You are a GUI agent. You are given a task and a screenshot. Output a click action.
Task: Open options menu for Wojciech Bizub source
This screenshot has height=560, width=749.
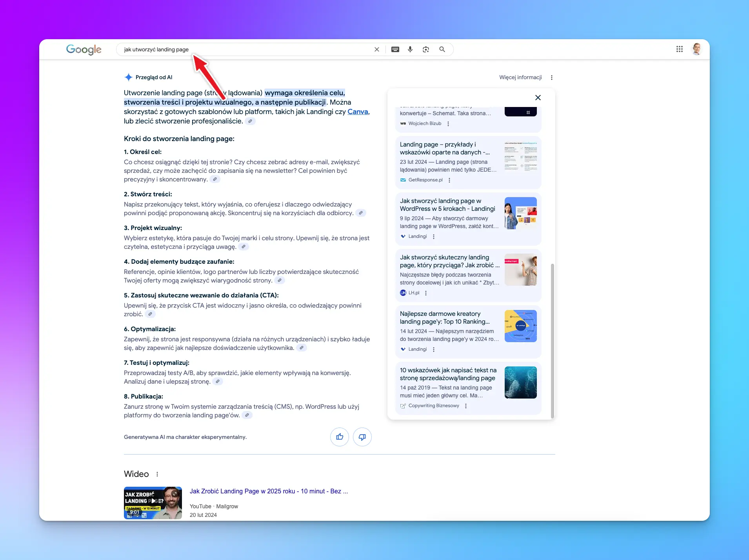click(x=448, y=124)
